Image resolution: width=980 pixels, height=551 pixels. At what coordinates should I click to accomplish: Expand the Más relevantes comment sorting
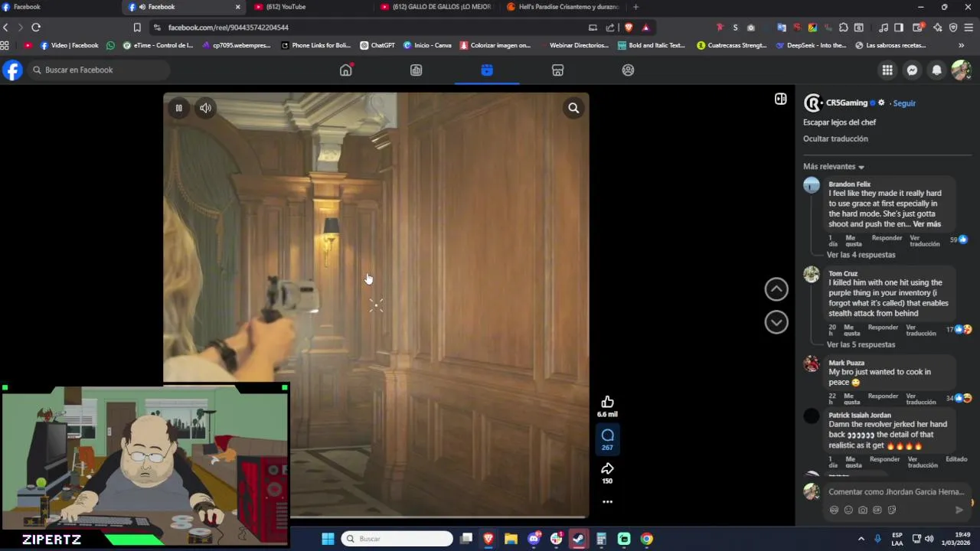coord(833,167)
